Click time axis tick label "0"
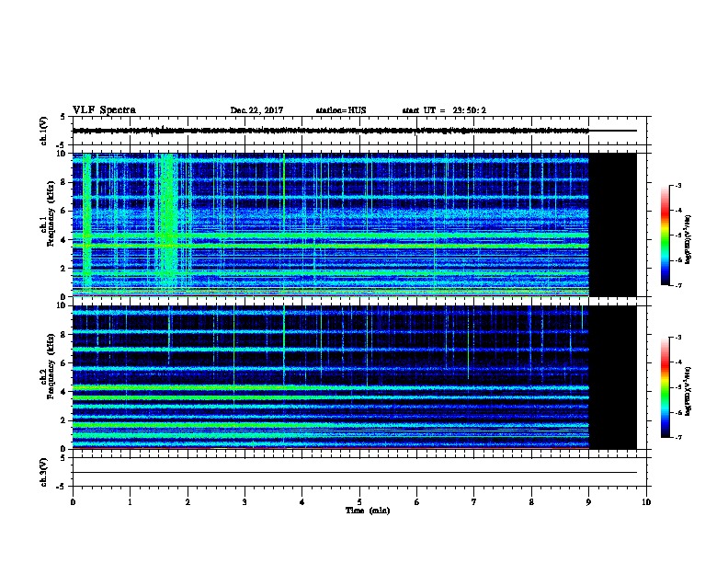 tap(73, 501)
